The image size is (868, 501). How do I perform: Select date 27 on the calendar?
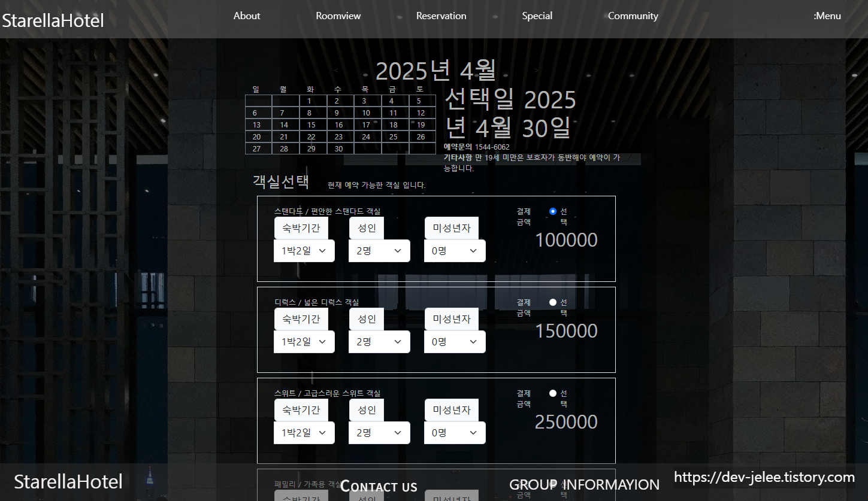point(259,149)
